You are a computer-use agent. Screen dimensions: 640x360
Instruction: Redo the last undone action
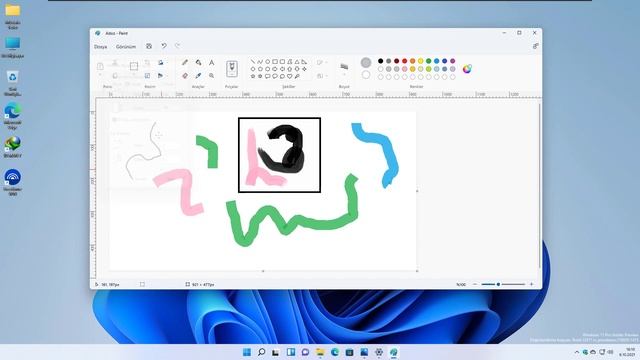[178, 46]
